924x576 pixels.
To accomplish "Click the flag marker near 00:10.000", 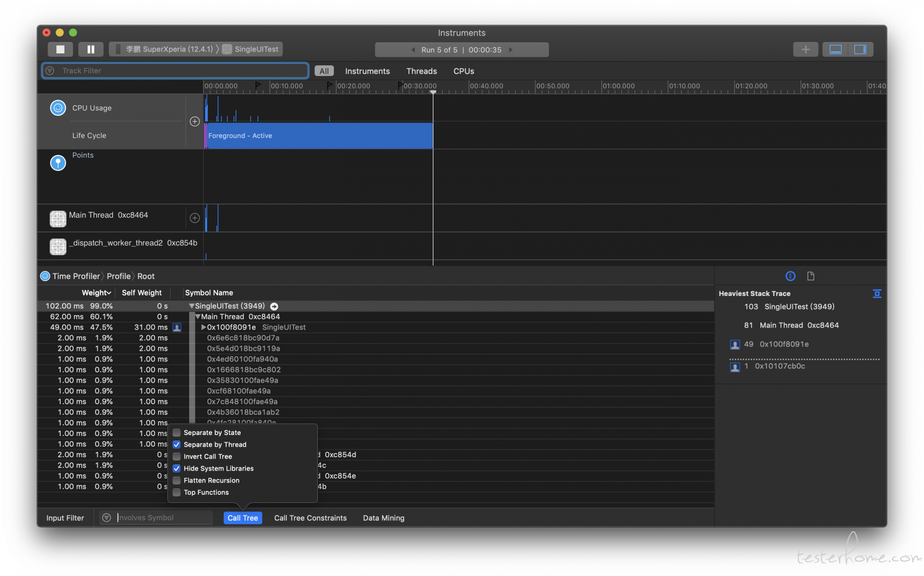I will point(257,86).
